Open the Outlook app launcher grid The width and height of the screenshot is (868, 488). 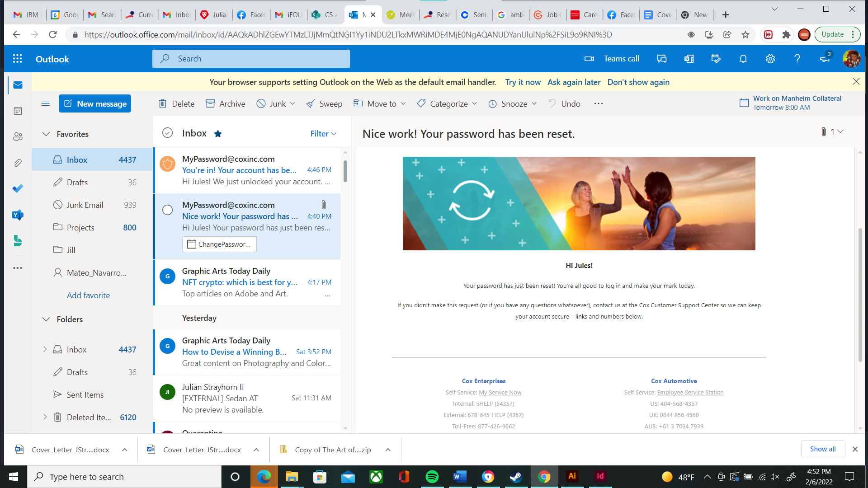(x=17, y=59)
